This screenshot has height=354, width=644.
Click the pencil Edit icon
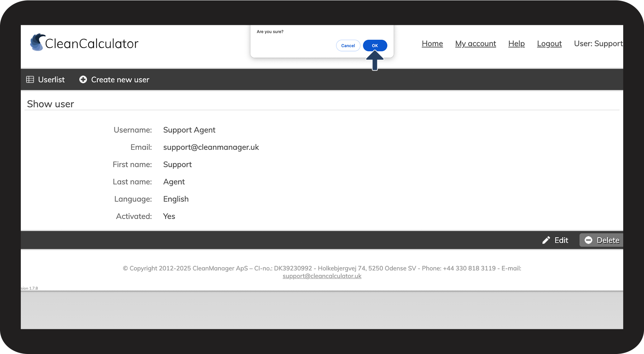point(546,240)
